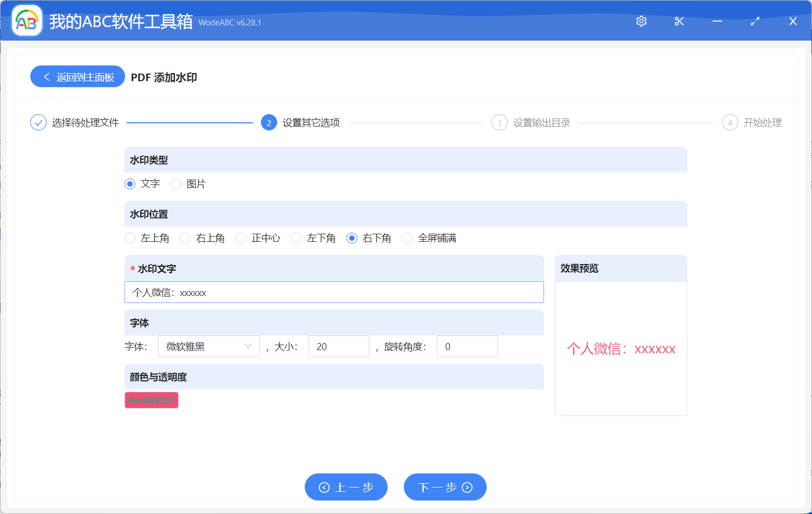Image resolution: width=812 pixels, height=514 pixels.
Task: Click the 下一步 next button
Action: [445, 487]
